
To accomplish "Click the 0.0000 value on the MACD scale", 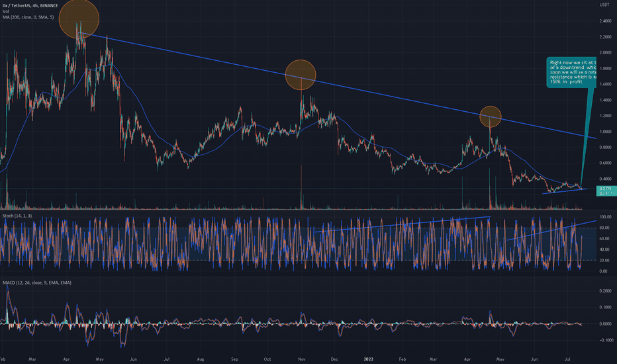I will point(605,324).
